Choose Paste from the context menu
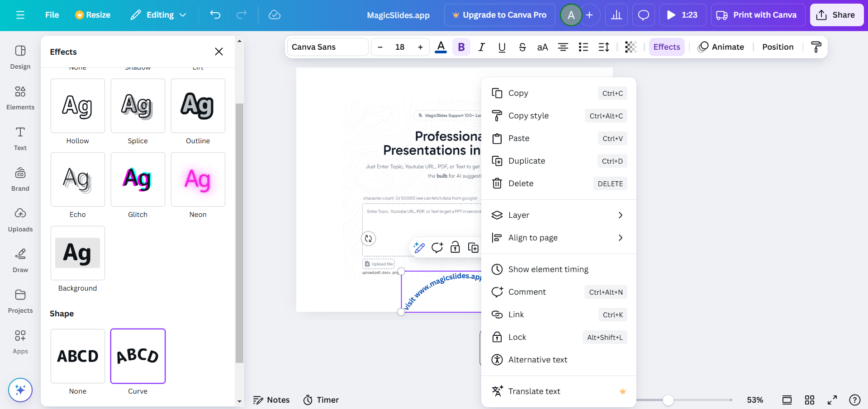The height and width of the screenshot is (409, 868). (559, 138)
